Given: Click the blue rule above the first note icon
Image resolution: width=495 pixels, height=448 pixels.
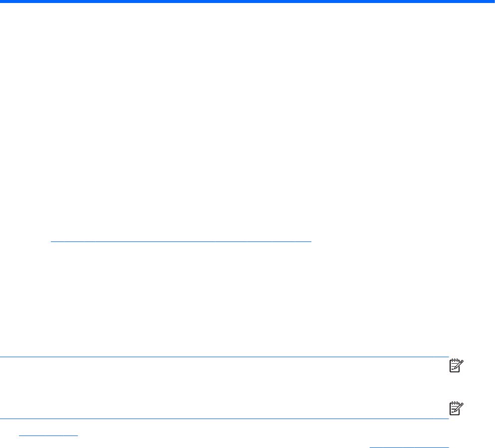Looking at the screenshot, I should tap(225, 357).
